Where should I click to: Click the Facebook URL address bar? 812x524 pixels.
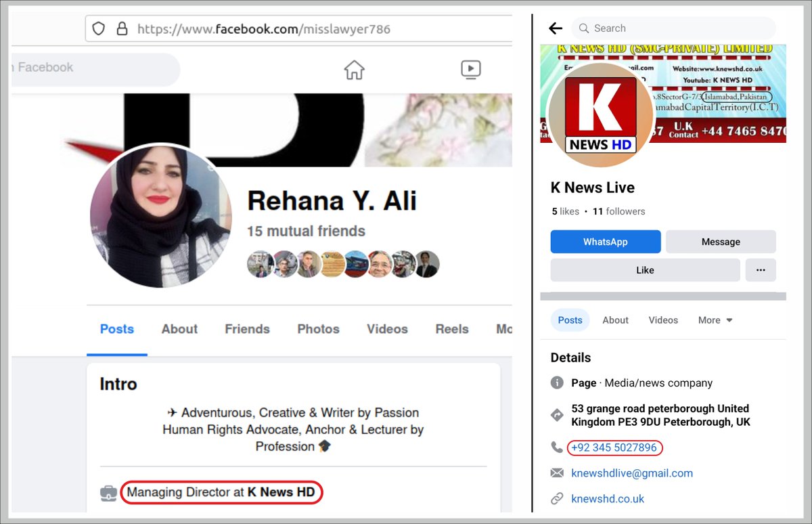[298, 29]
